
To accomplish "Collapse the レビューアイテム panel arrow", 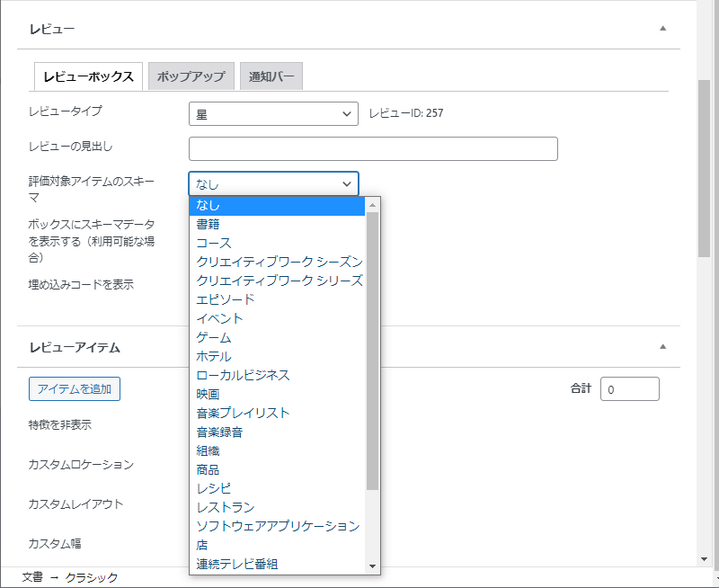I will tap(662, 347).
